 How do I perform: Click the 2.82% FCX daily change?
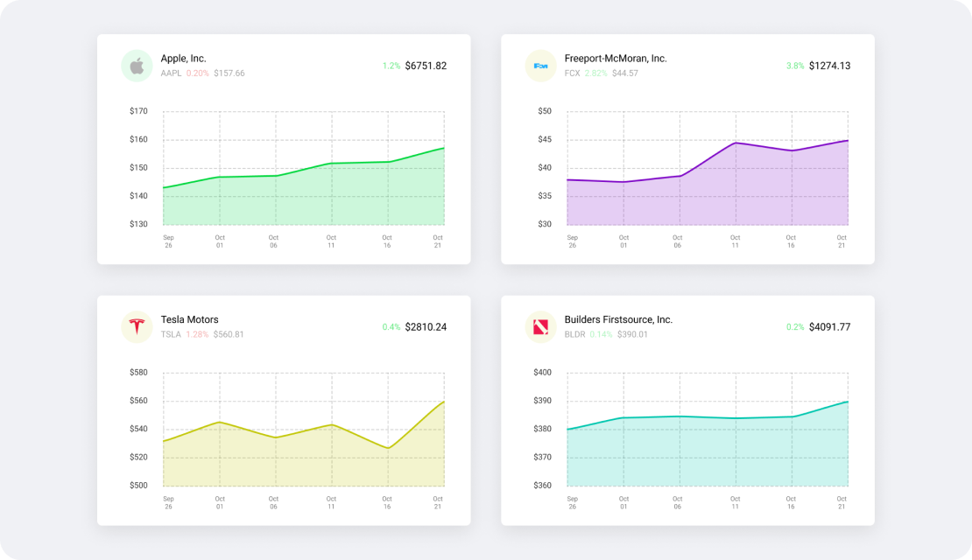(595, 73)
